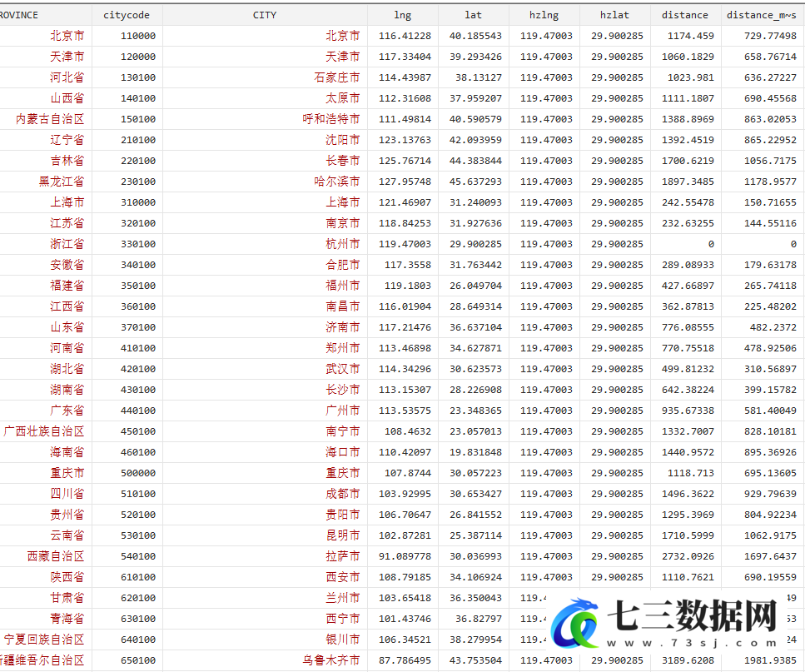805x672 pixels.
Task: Select province cell 北京市 in first row
Action: coord(67,36)
